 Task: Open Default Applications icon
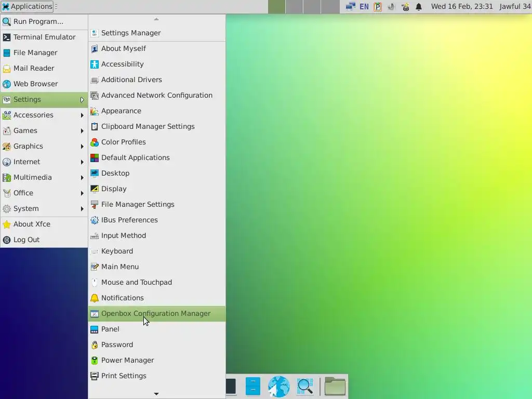click(95, 158)
